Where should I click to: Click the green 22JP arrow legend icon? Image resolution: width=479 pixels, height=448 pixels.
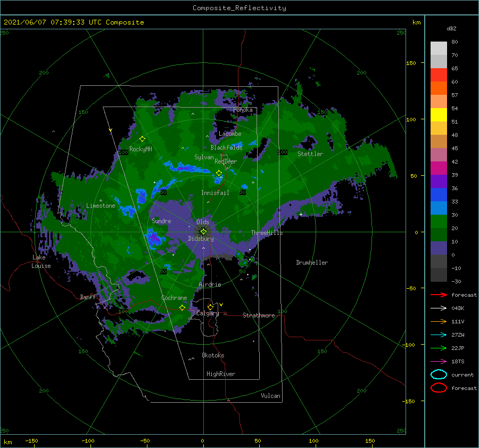point(439,348)
